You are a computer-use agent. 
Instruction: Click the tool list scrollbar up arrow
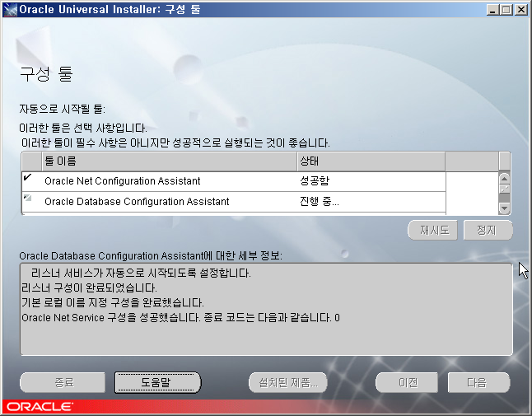click(504, 179)
